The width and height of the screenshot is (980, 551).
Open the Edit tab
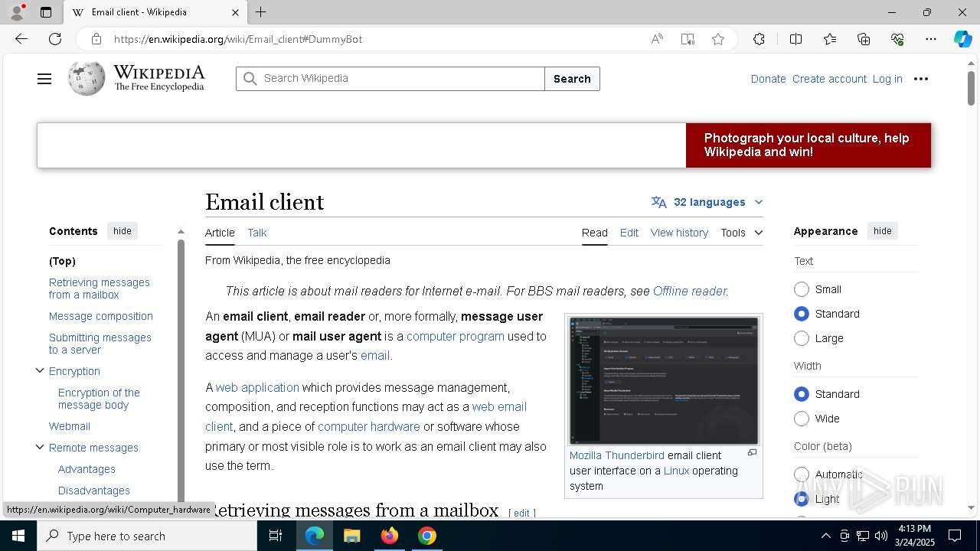tap(629, 233)
